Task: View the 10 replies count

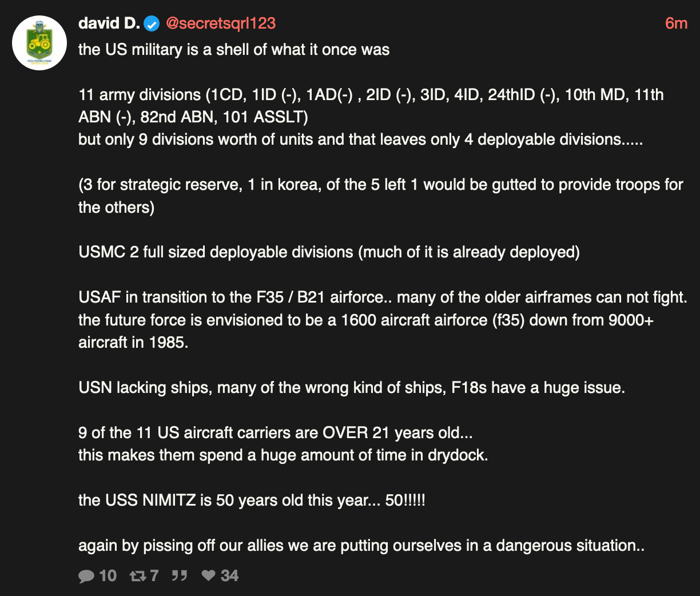Action: click(x=108, y=575)
